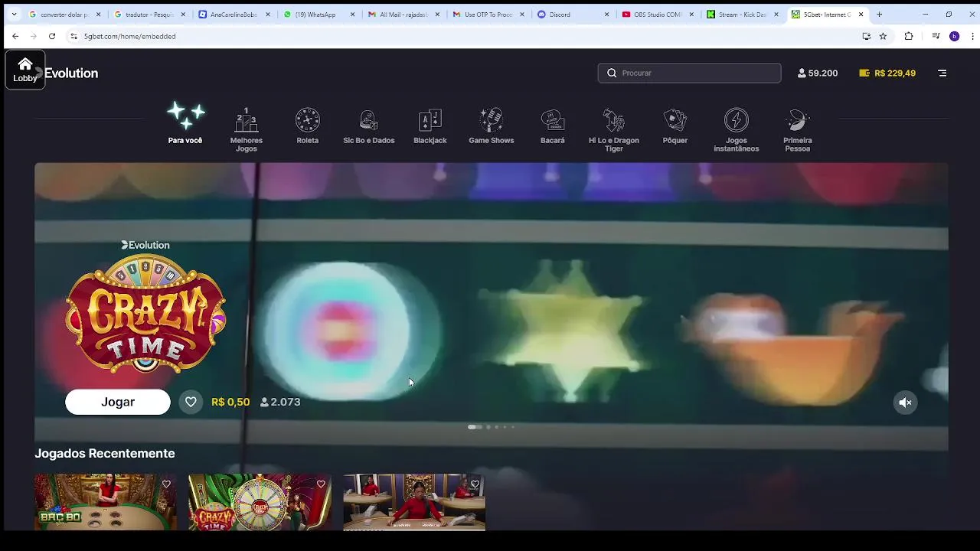The image size is (980, 551).
Task: Click the search magnifier icon
Action: 612,73
